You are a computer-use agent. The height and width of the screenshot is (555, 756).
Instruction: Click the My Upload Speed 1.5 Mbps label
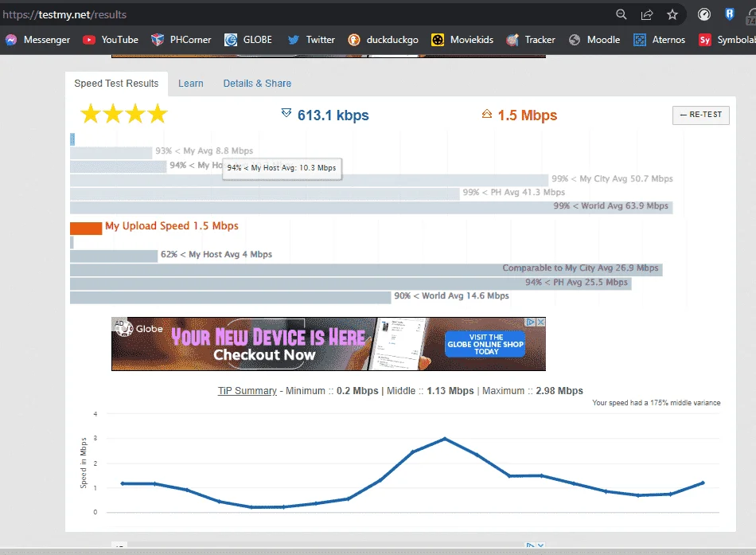[x=172, y=226]
